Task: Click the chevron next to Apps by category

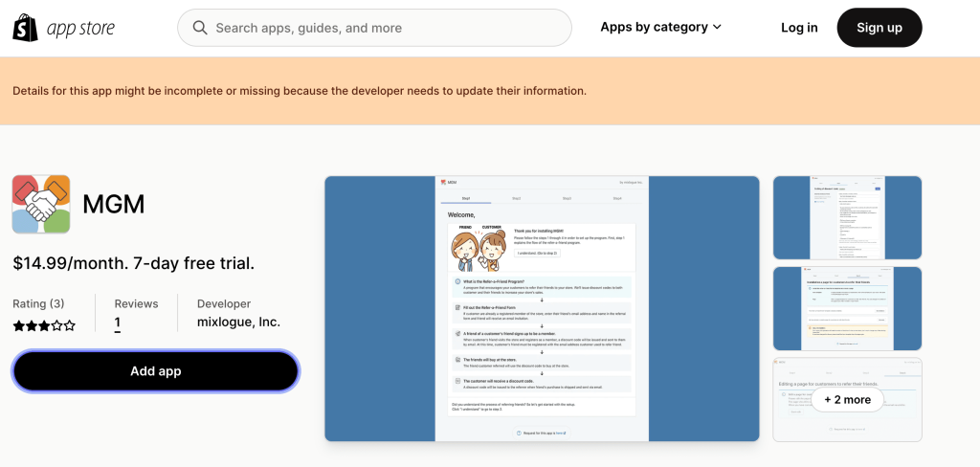Action: (x=718, y=28)
